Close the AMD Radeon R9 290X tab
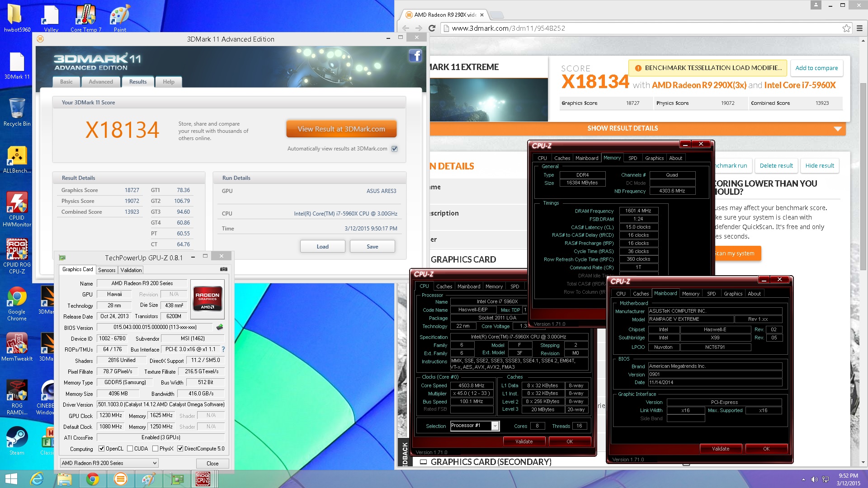Screen dimensions: 868x488 [x=481, y=15]
